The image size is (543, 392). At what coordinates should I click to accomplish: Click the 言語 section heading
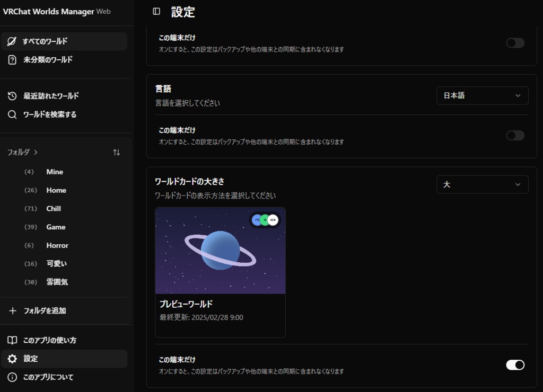(163, 89)
